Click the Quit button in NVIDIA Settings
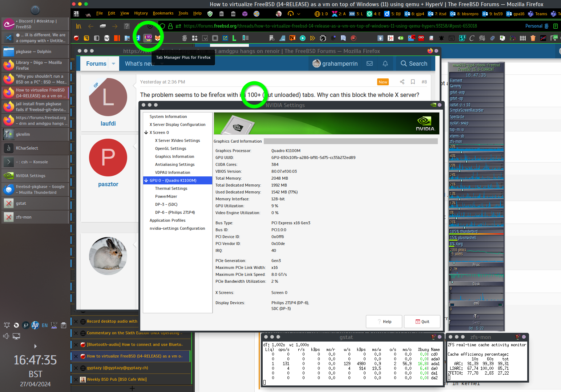The image size is (561, 392). click(422, 322)
